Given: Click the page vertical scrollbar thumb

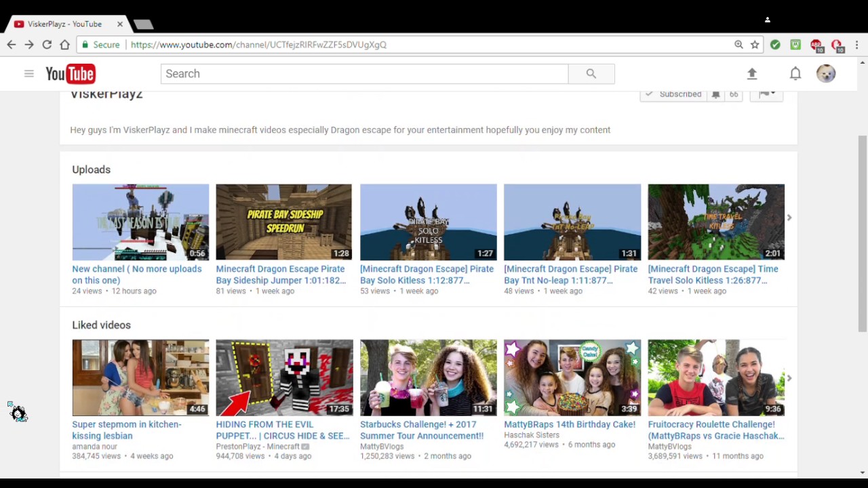Looking at the screenshot, I should coord(863,234).
